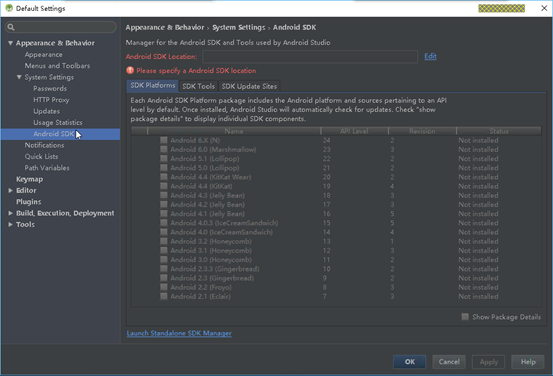Image resolution: width=553 pixels, height=376 pixels.
Task: Check the Android 5.1 (Lollipop) checkbox
Action: (x=164, y=158)
